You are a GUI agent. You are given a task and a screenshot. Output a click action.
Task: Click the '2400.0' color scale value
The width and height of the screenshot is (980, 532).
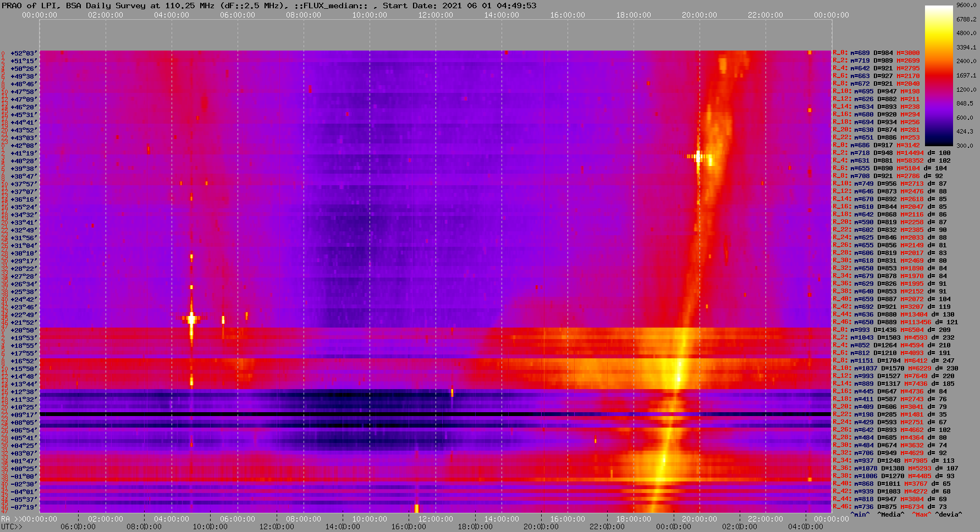click(x=966, y=61)
